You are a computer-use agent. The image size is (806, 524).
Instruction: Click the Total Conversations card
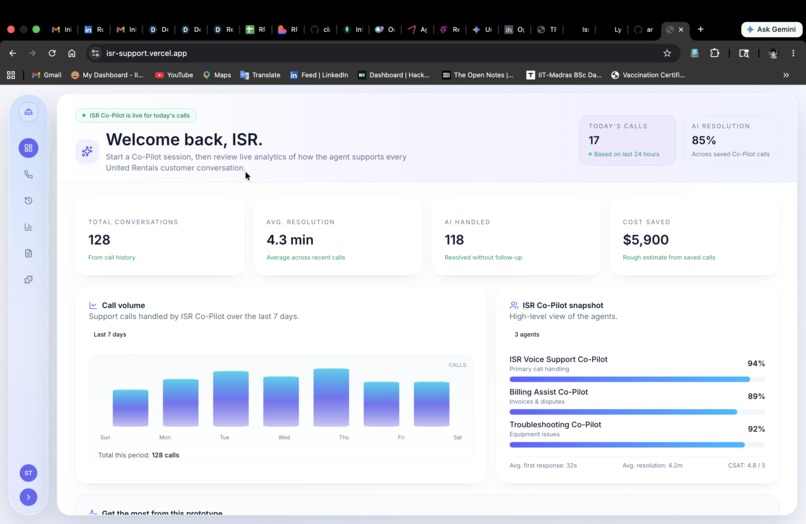[x=159, y=237]
